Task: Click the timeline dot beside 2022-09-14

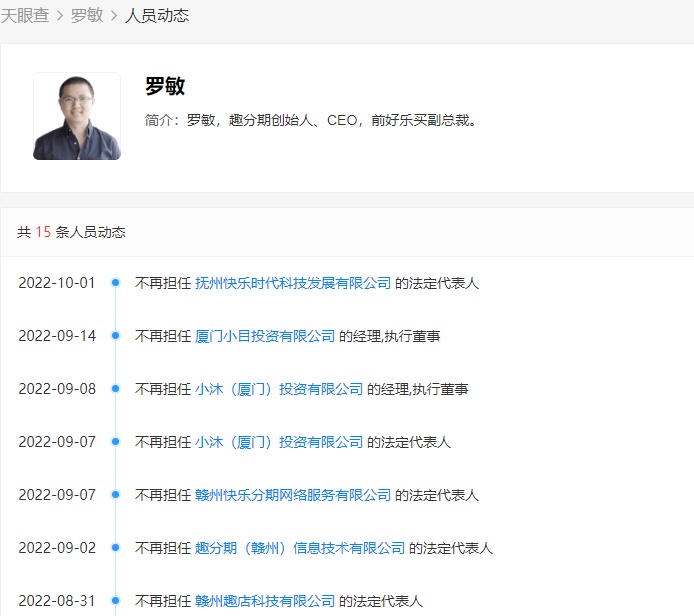Action: 116,335
